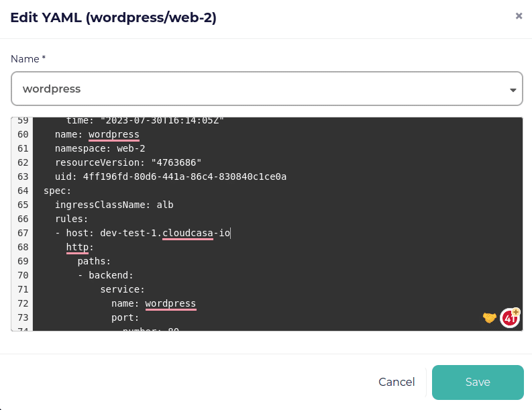
Task: Place cursor on host dev-test-1.cloudcasa-io line
Action: (143, 233)
